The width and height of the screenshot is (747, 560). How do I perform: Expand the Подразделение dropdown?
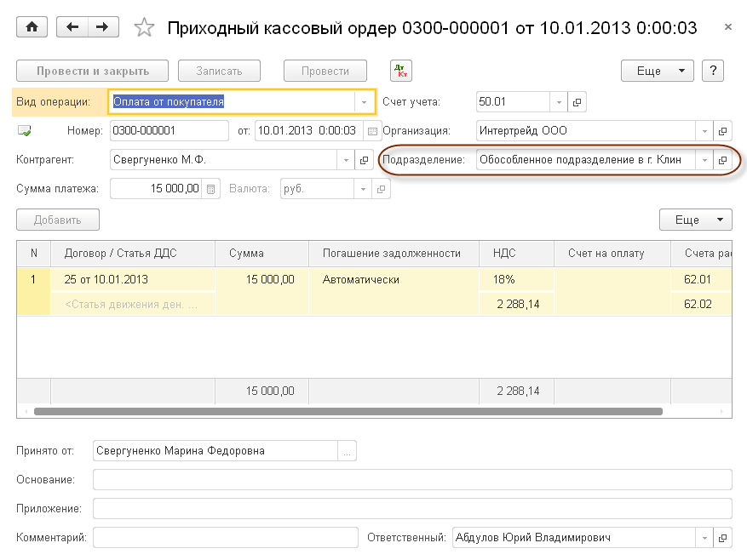click(x=704, y=160)
